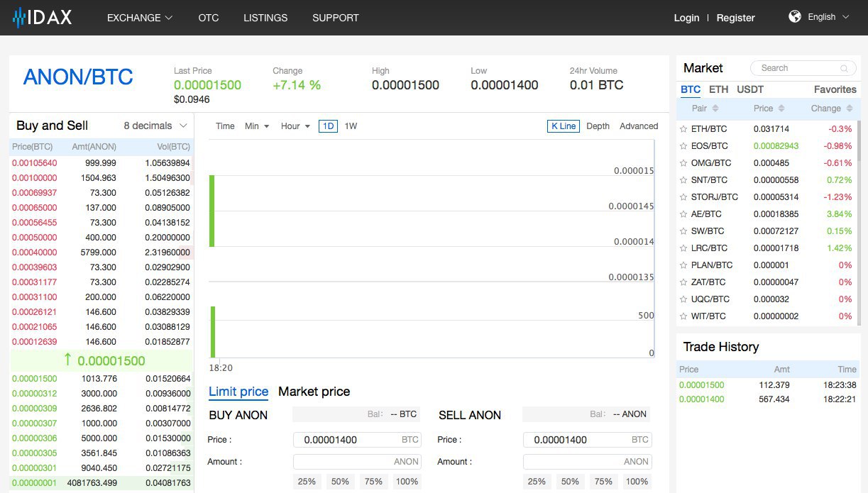This screenshot has height=493, width=868.
Task: Click the sell Price input field
Action: coord(587,440)
